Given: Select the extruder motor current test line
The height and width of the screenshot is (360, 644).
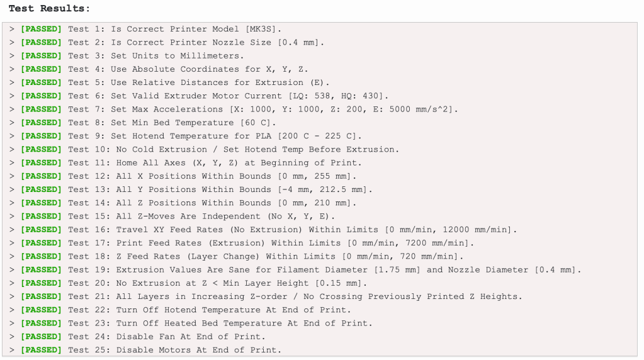Looking at the screenshot, I should (x=229, y=96).
